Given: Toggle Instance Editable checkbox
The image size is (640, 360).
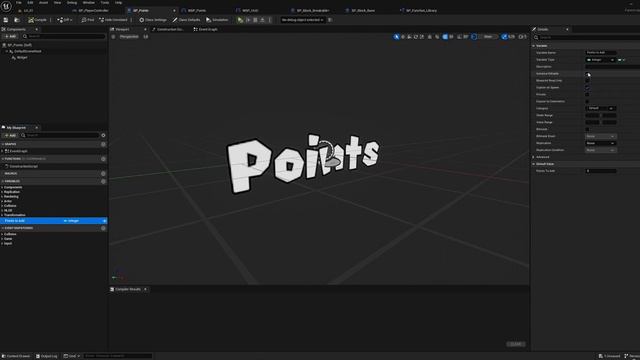Looking at the screenshot, I should tap(587, 73).
